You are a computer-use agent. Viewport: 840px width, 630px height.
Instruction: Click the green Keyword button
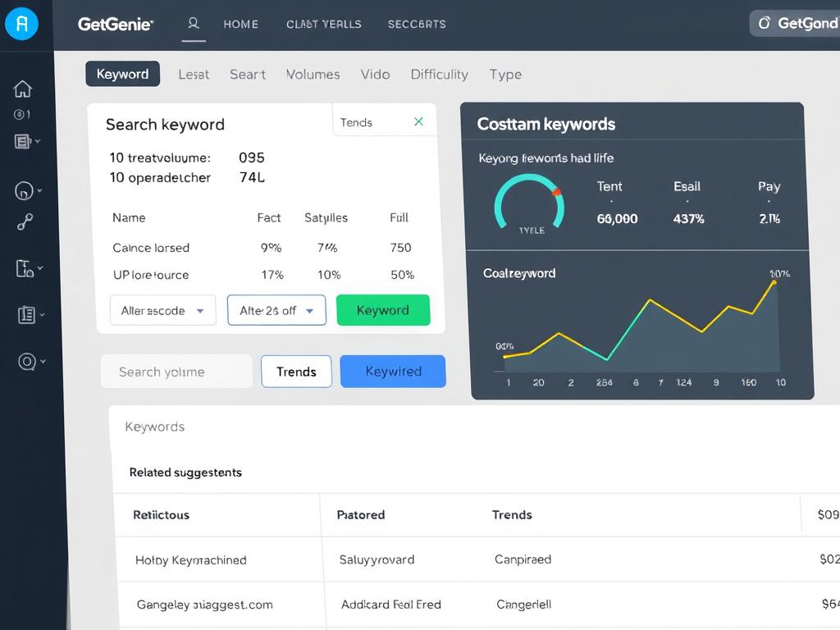pos(383,310)
